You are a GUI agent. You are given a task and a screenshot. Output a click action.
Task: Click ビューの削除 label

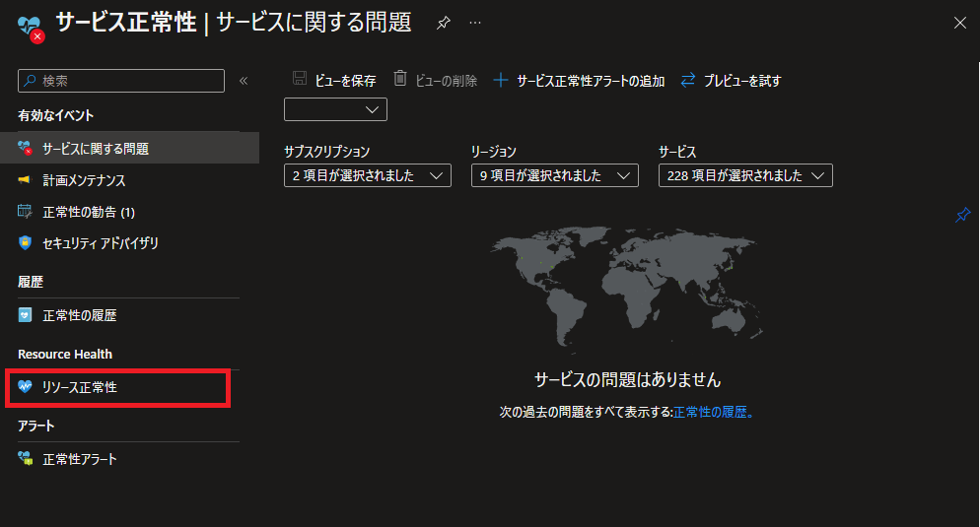(x=447, y=81)
